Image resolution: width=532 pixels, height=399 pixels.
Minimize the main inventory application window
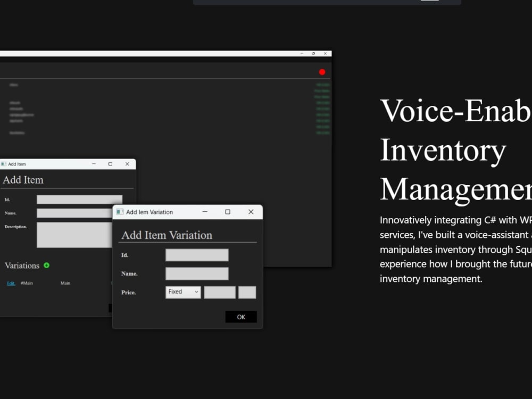302,54
